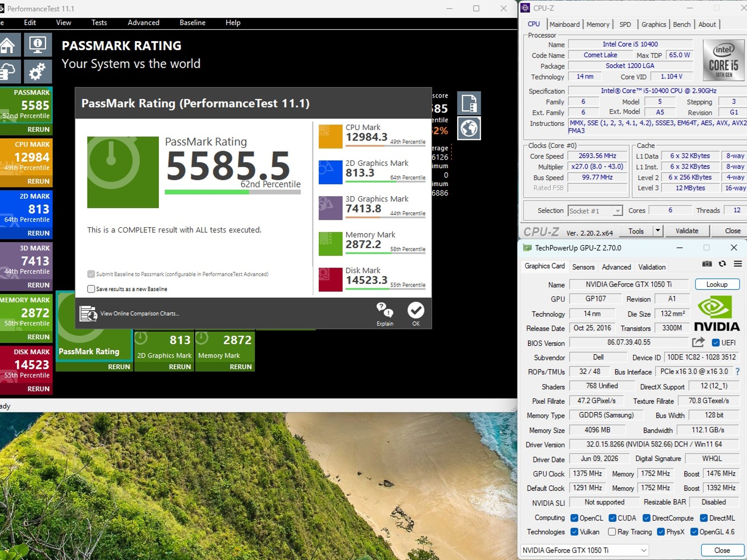Toggle Submit Baseline to Passmark checkbox

91,274
